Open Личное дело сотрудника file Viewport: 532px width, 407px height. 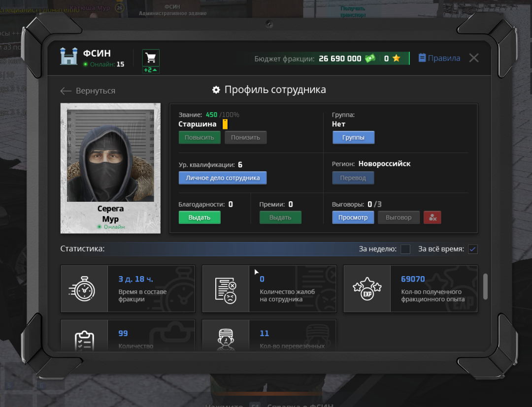[x=222, y=178]
